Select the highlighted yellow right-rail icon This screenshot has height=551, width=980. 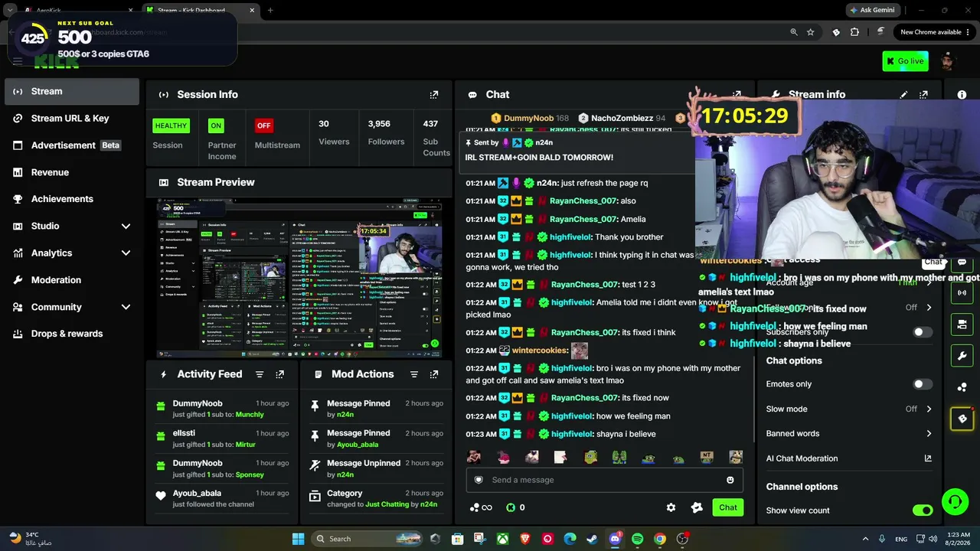pyautogui.click(x=962, y=419)
